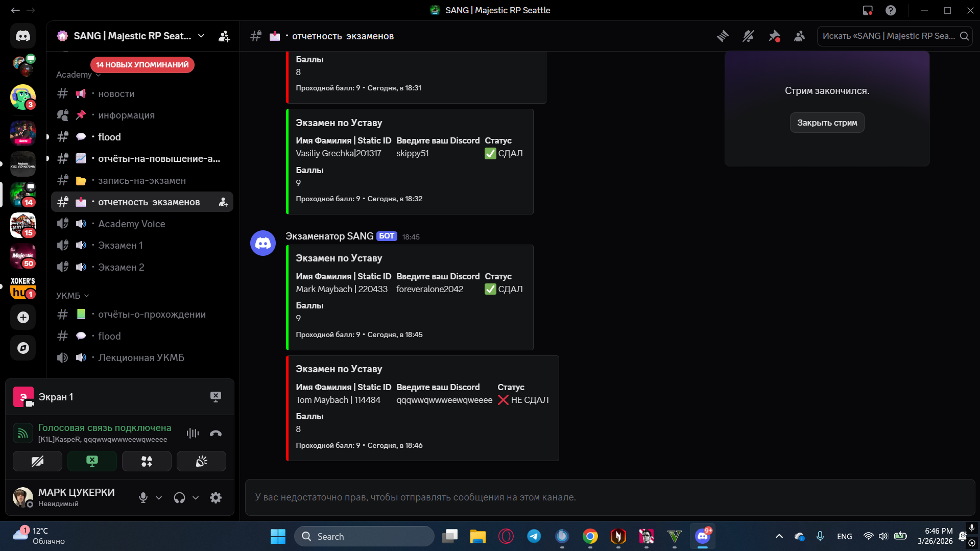Click the Закрыть стрим button
This screenshot has height=551, width=980.
pos(827,123)
